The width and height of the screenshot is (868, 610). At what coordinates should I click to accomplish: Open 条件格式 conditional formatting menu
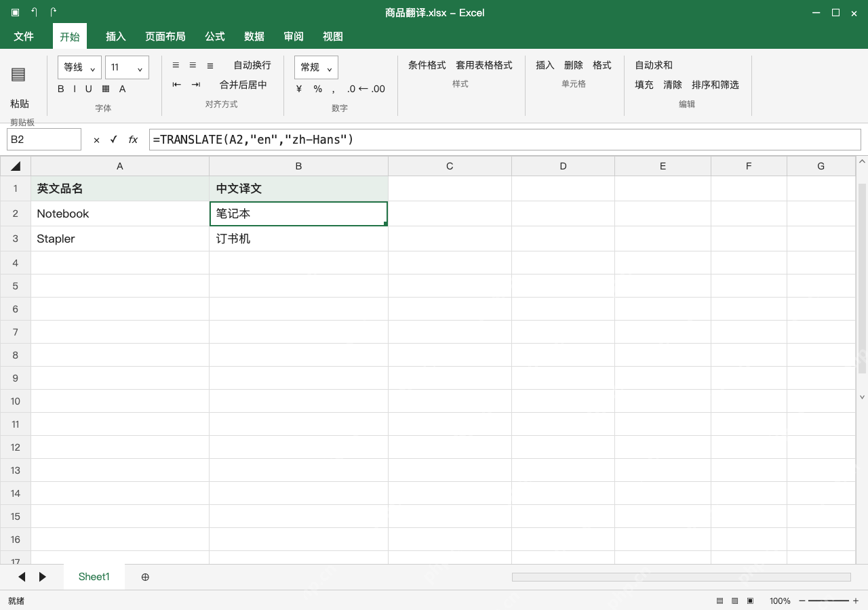427,65
